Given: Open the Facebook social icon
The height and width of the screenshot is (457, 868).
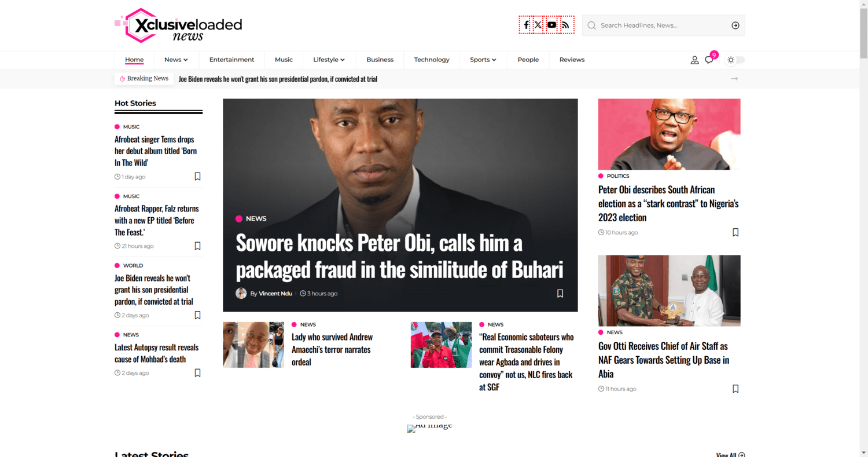Looking at the screenshot, I should point(526,25).
